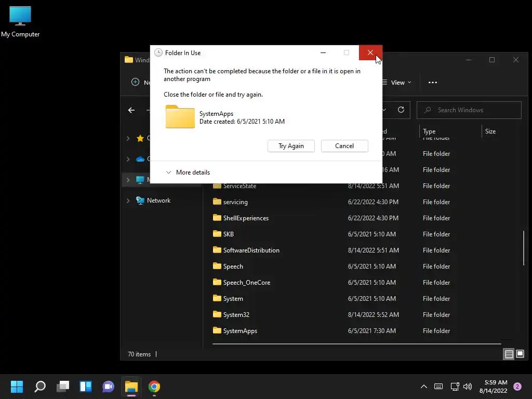The height and width of the screenshot is (399, 532).
Task: Click the clock icon in dialog title bar
Action: [158, 52]
